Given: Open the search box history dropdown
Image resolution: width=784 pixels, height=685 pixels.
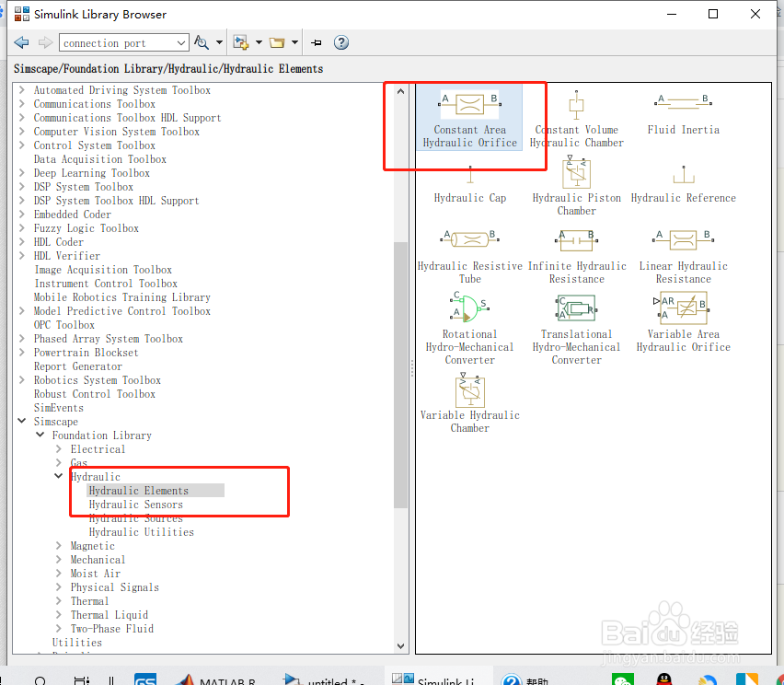Looking at the screenshot, I should 181,43.
